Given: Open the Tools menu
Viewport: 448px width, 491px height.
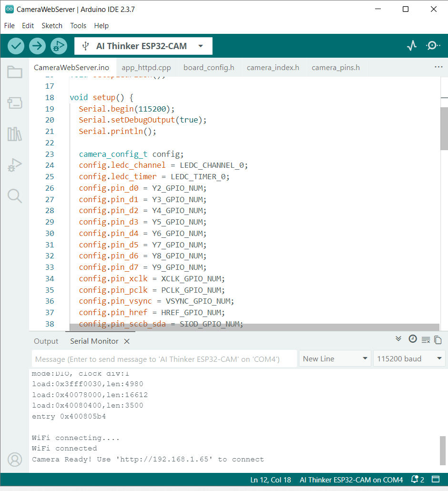Looking at the screenshot, I should click(78, 26).
